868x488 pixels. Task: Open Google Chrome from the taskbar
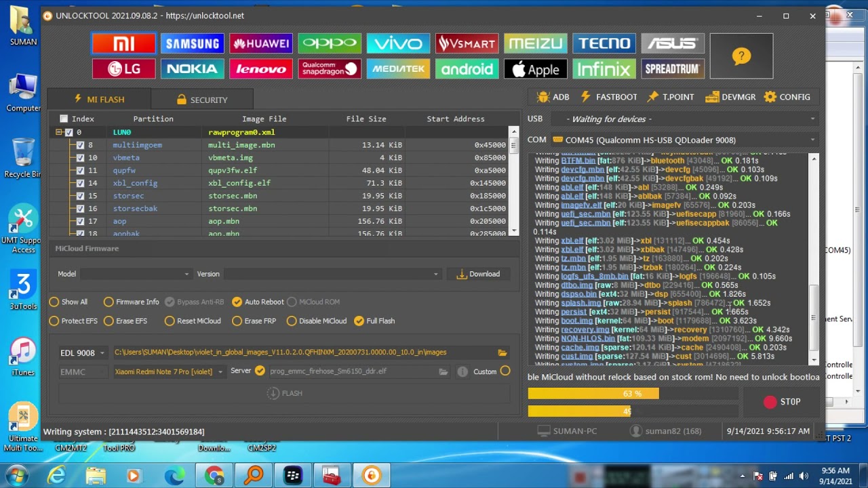214,476
